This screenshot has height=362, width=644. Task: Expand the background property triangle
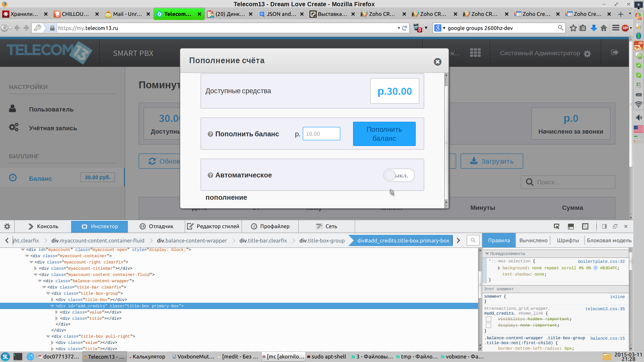(499, 268)
